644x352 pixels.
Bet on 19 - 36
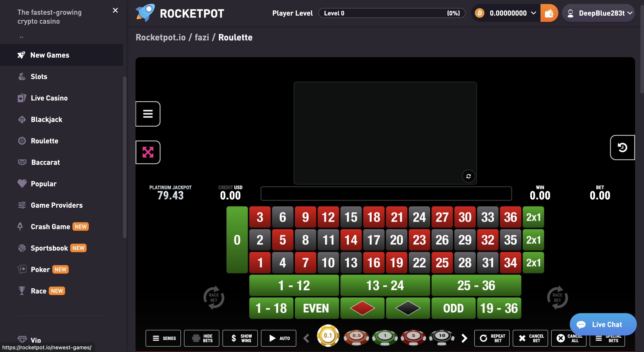[499, 308]
